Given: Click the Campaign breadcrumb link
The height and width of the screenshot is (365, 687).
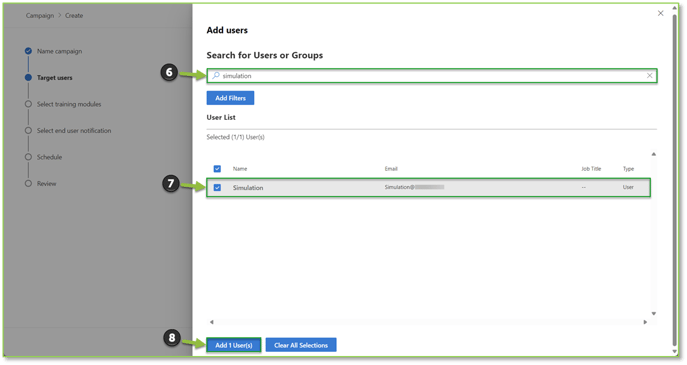Looking at the screenshot, I should (x=39, y=15).
